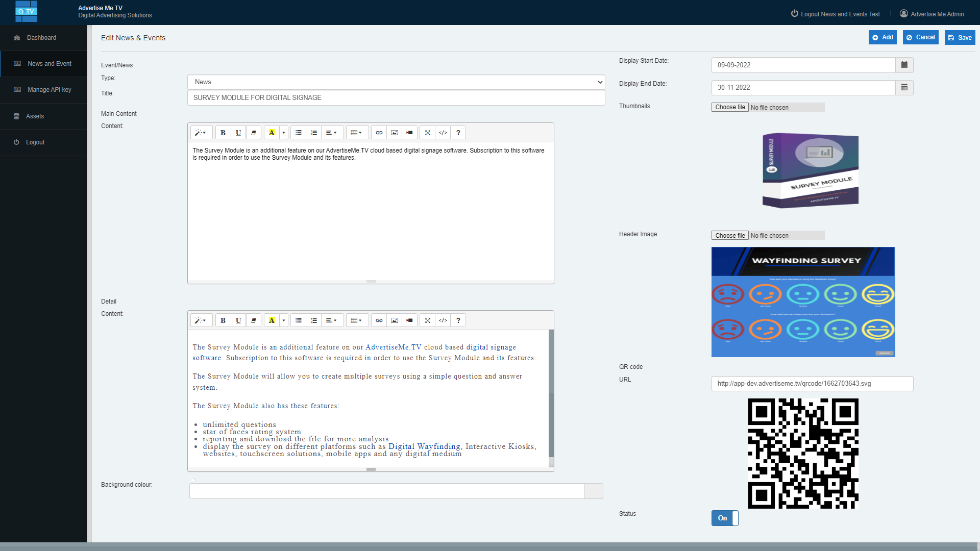Insert a hyperlink in Main Content editor
The image size is (980, 551).
[x=379, y=132]
